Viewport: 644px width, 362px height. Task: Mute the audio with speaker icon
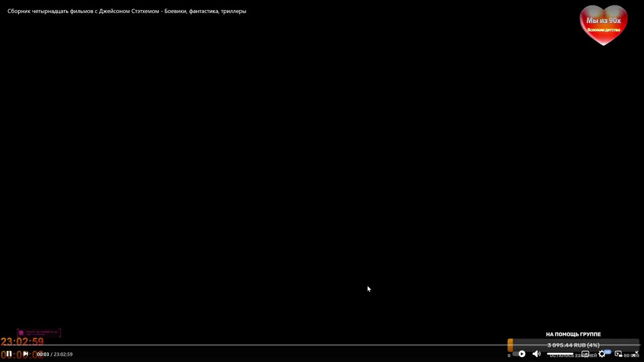click(x=536, y=354)
